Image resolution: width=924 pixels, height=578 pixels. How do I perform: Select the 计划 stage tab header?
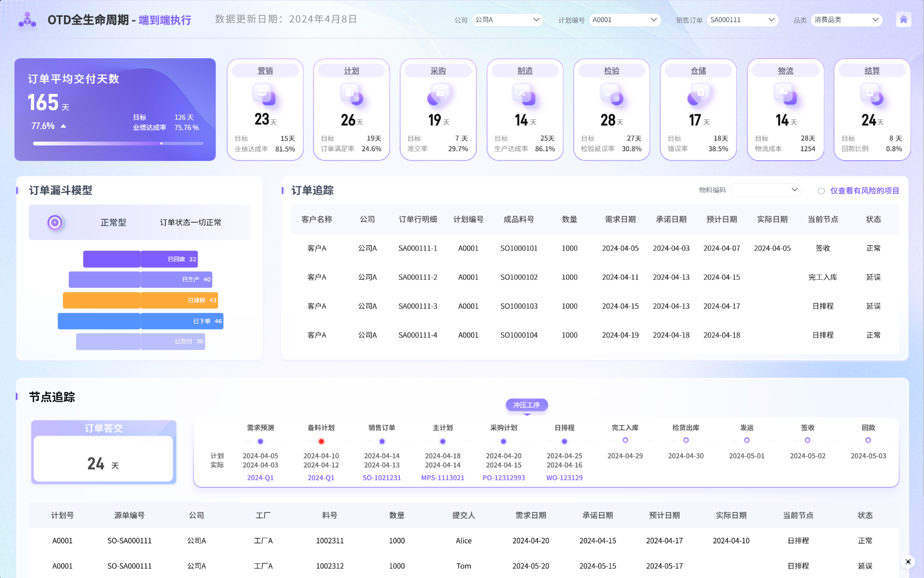tap(351, 71)
